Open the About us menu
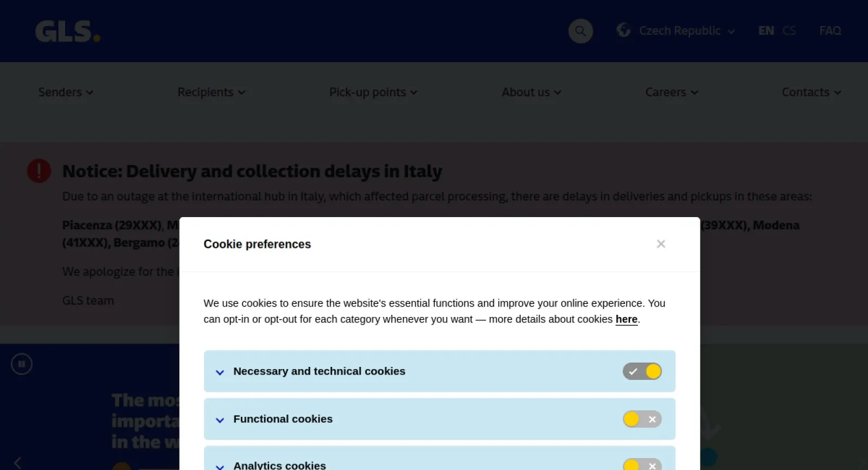 click(531, 92)
